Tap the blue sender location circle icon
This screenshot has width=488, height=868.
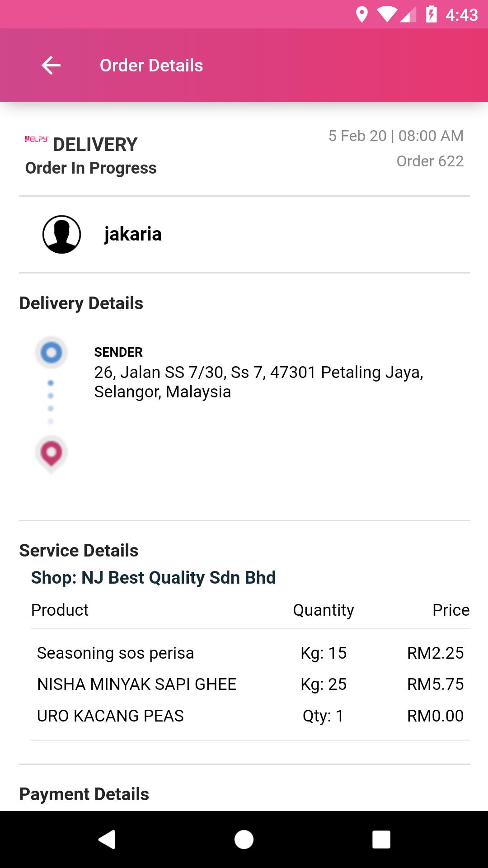point(51,352)
